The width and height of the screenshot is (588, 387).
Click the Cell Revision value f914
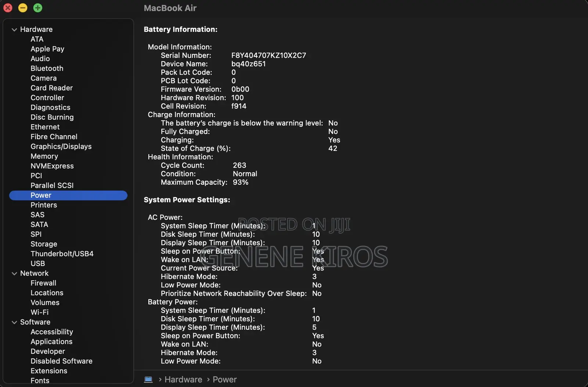point(239,106)
